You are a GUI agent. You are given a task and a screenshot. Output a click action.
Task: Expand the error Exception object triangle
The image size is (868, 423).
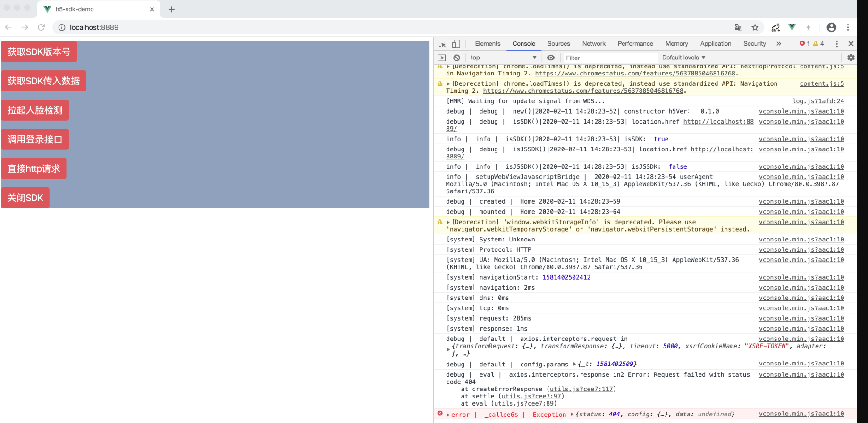coord(572,415)
